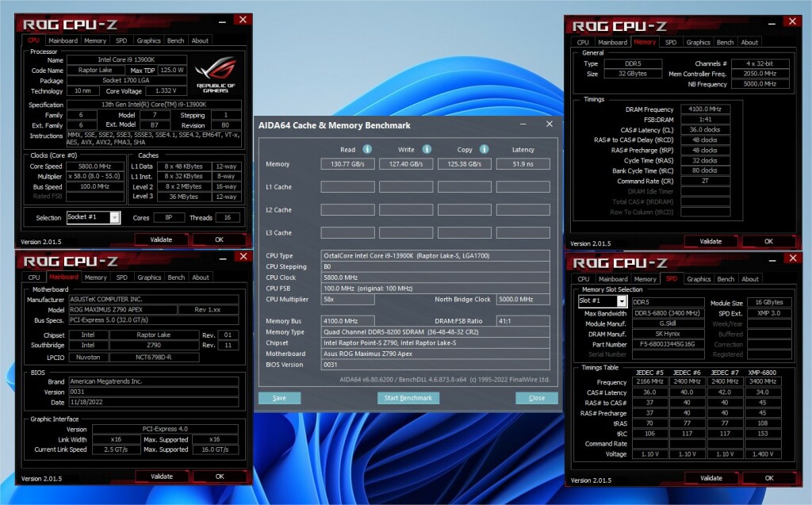
Task: Click OK in the Memory window
Action: [x=768, y=241]
